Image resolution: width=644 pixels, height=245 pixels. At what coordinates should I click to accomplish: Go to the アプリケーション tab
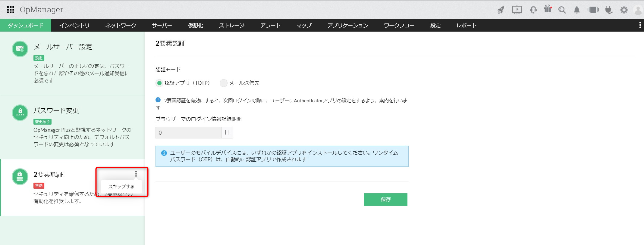pos(348,25)
